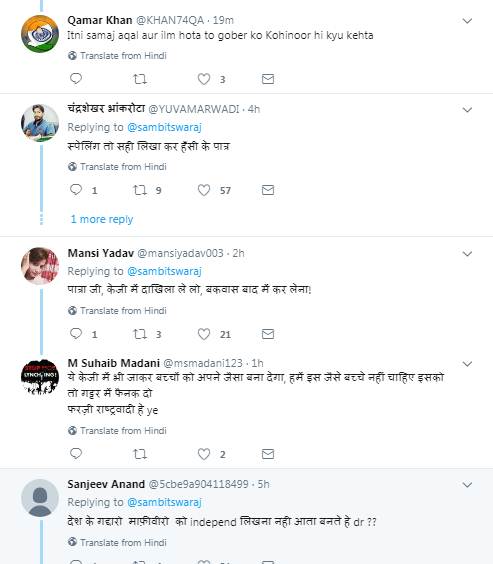Retweet the @YUVAMARWADI tweet with 9 retweets

(140, 190)
